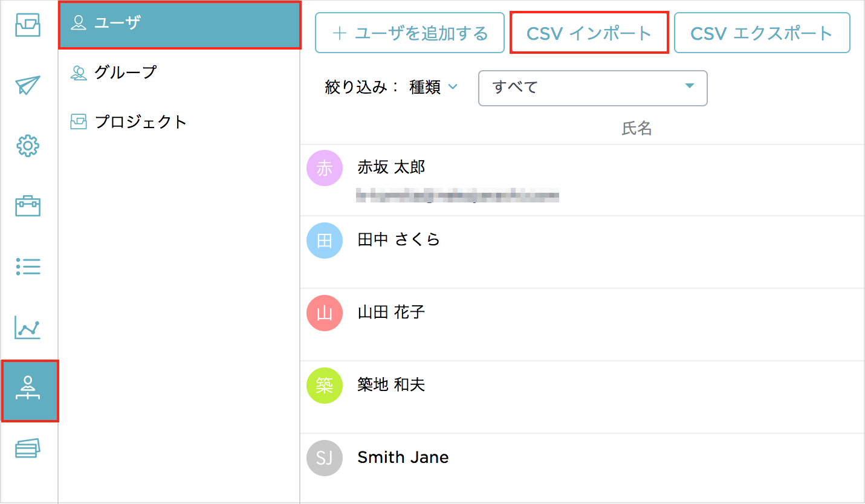
Task: Click the CSV インポート button
Action: click(x=589, y=33)
